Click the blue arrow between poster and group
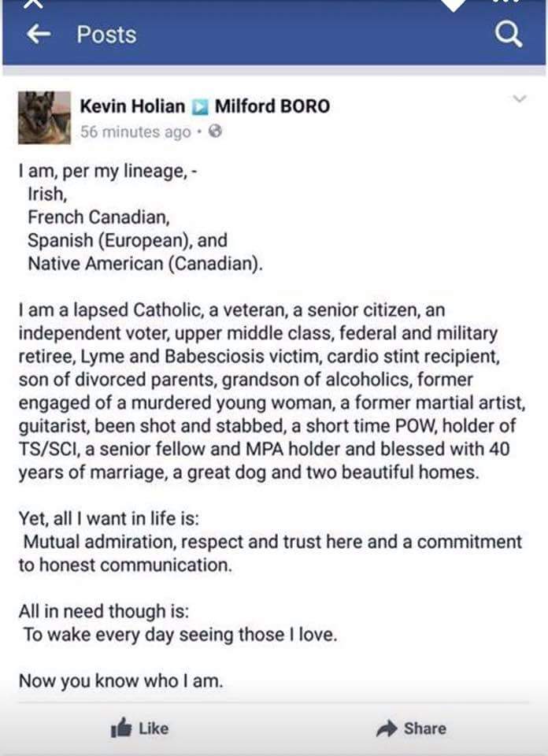Screen dimensions: 548x756 (x=200, y=106)
